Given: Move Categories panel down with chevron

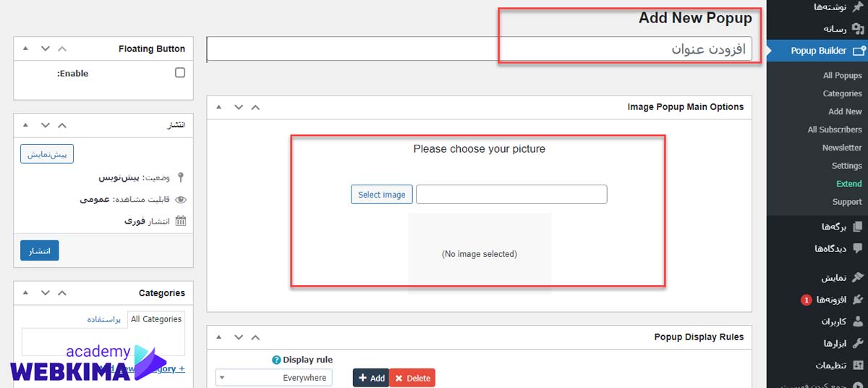Looking at the screenshot, I should click(x=45, y=293).
